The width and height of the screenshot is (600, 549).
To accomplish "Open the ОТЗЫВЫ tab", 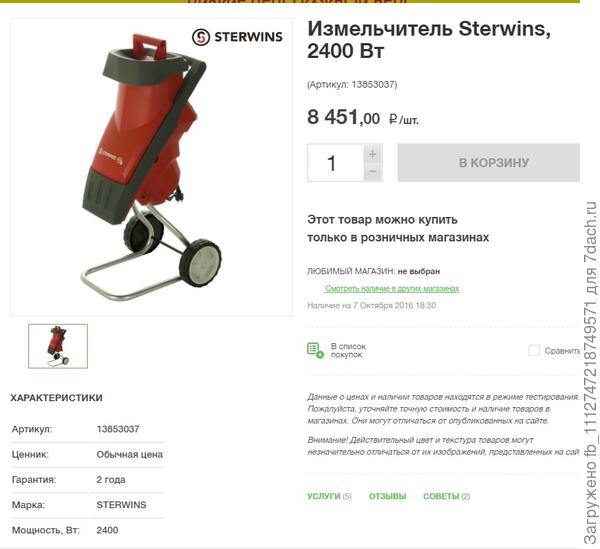I will click(387, 496).
